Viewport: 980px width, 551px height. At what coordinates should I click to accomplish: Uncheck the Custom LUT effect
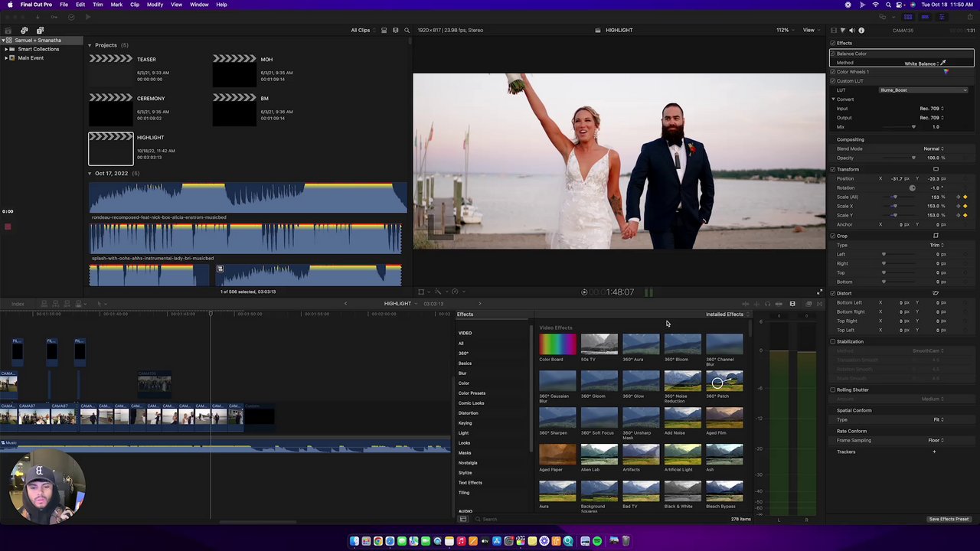click(833, 81)
